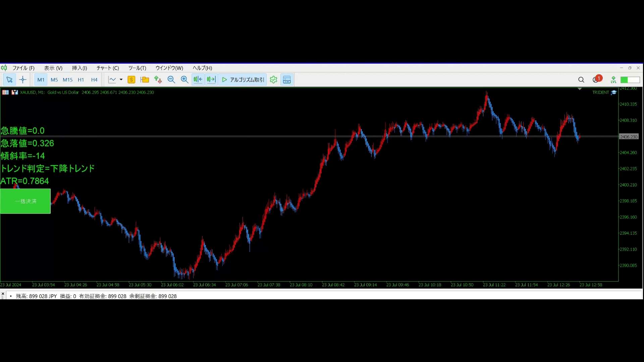Click the zoom out magnifier icon
The height and width of the screenshot is (362, 644).
tap(171, 80)
